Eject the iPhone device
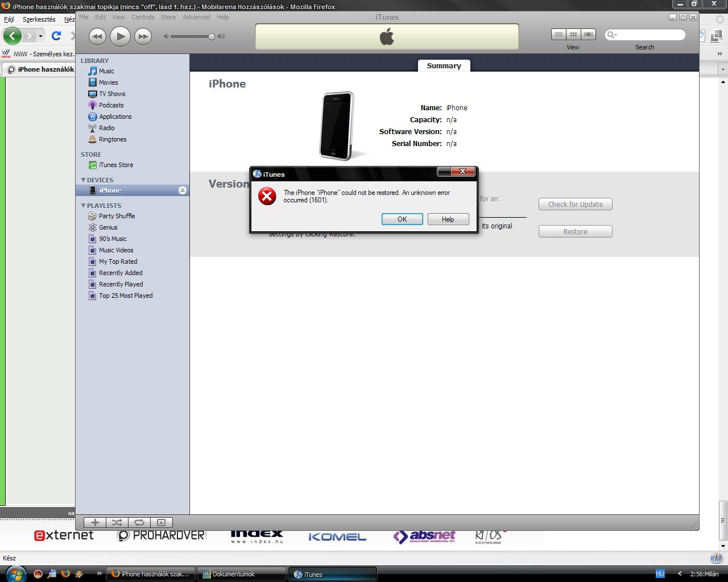Image resolution: width=728 pixels, height=582 pixels. tap(183, 190)
